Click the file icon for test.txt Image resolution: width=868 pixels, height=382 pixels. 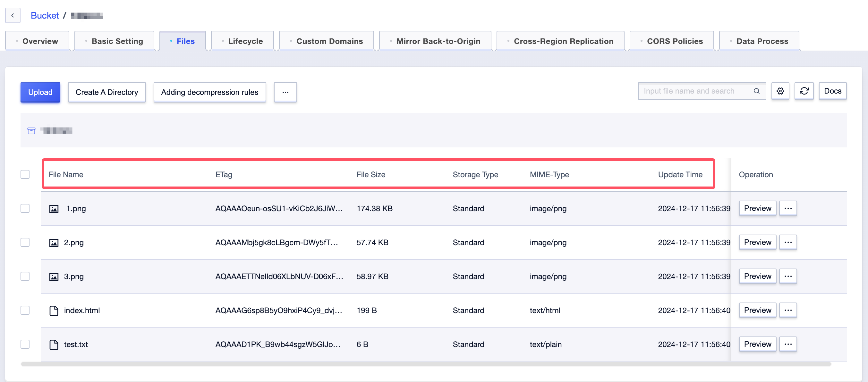point(54,345)
